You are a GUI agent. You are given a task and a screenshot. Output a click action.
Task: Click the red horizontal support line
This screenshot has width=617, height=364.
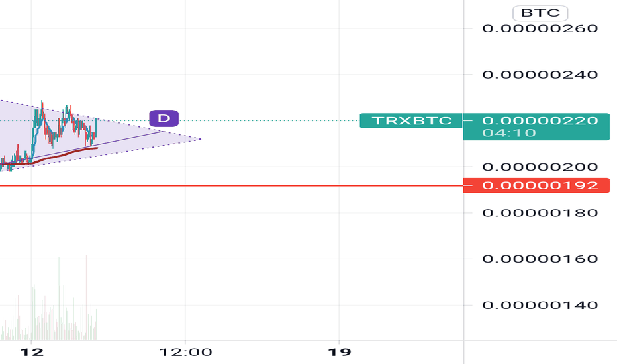[x=232, y=185]
